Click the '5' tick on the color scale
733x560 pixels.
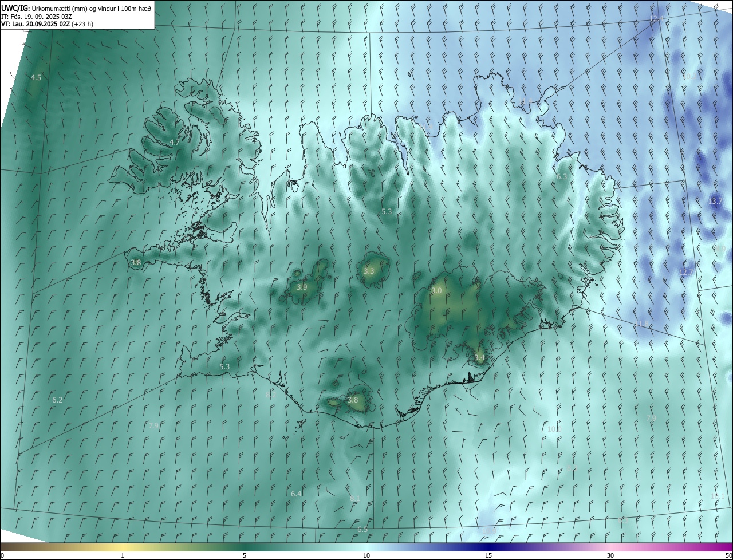tap(245, 556)
